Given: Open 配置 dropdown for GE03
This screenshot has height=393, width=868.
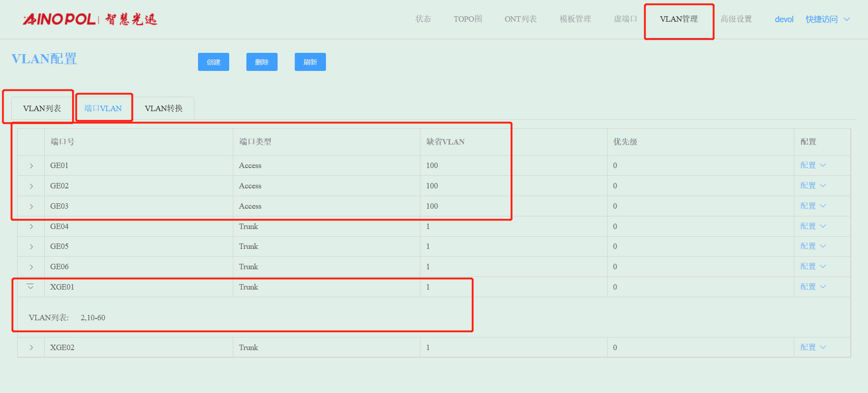Looking at the screenshot, I should point(812,206).
